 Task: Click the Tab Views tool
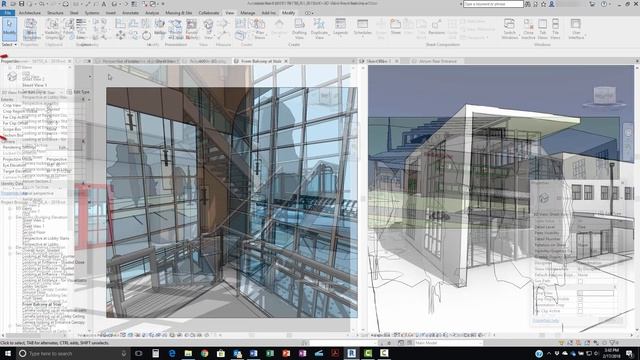click(x=542, y=29)
